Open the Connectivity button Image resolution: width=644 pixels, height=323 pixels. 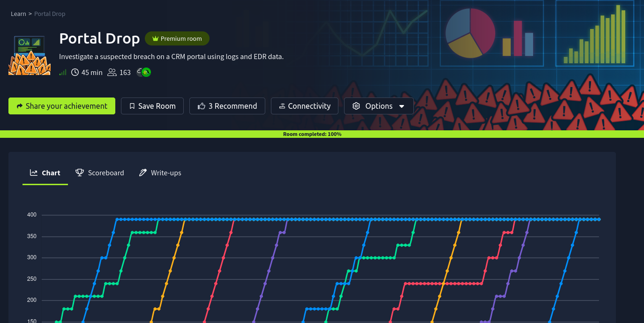(x=305, y=106)
